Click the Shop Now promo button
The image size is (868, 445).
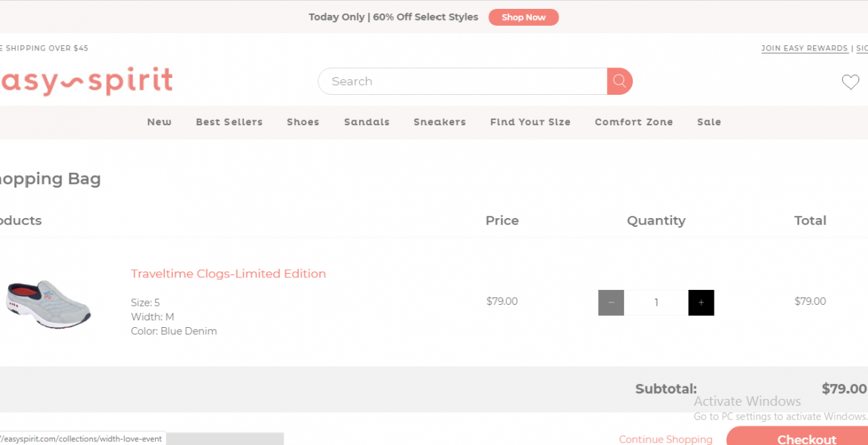[x=523, y=17]
